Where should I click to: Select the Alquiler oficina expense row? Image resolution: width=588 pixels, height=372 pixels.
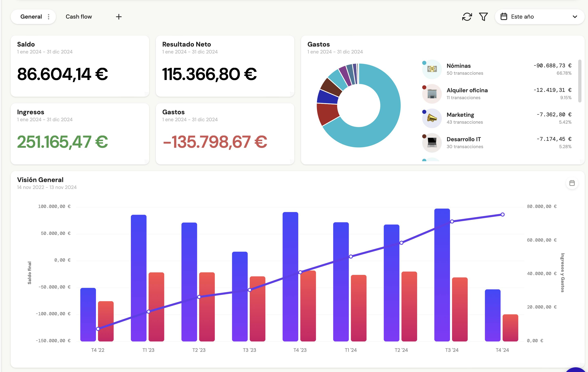tap(497, 94)
